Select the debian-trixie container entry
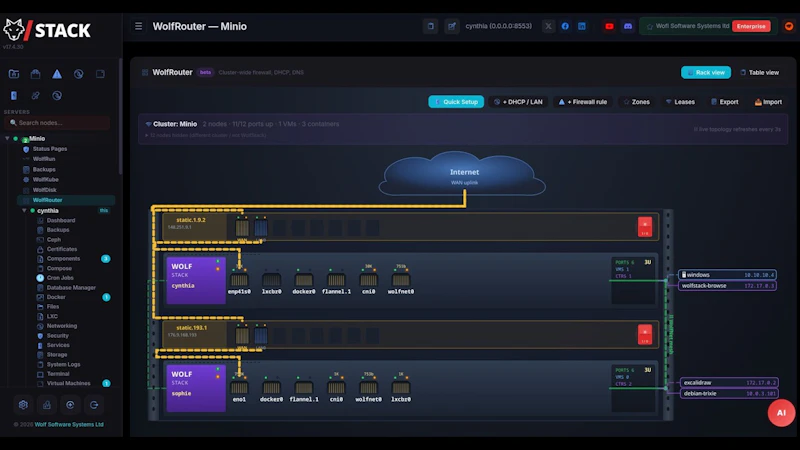Image resolution: width=800 pixels, height=450 pixels. pos(729,393)
